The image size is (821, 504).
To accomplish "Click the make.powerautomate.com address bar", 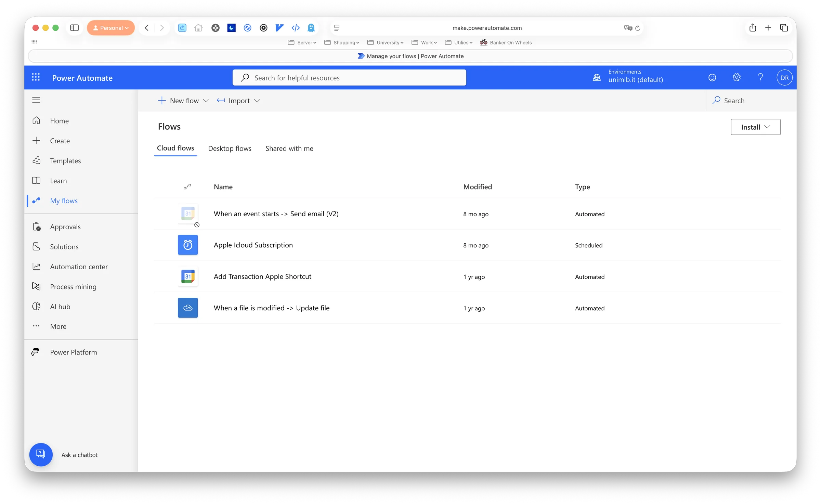I will coord(487,28).
